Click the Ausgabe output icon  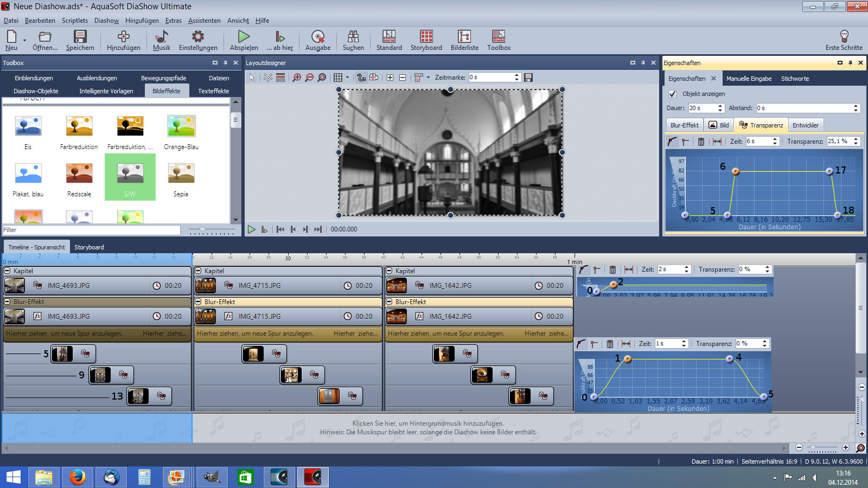point(318,36)
